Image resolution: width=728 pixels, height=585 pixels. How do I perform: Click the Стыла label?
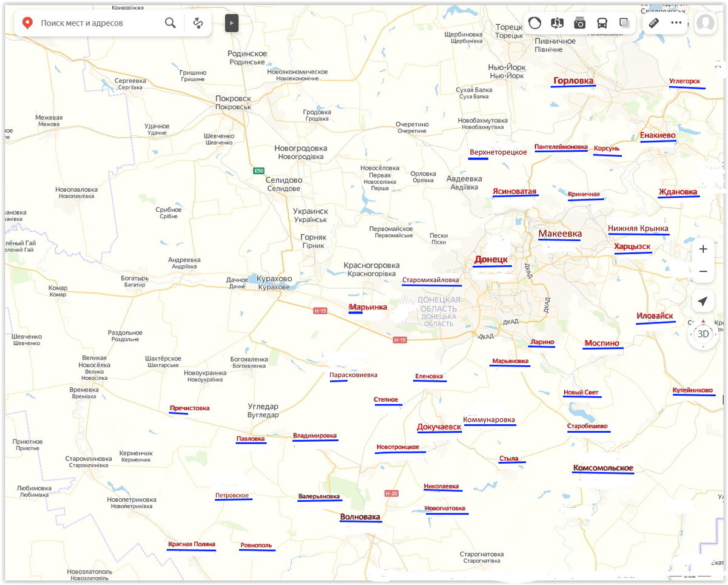click(508, 458)
